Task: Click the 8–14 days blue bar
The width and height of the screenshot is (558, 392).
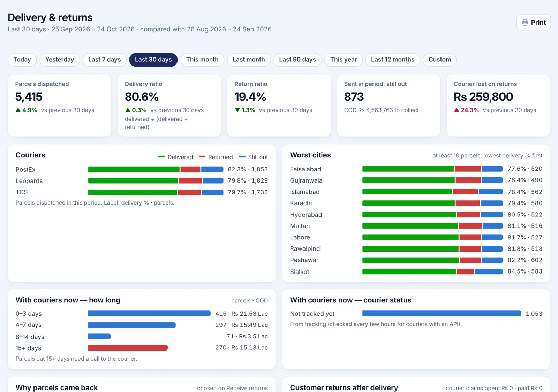Action: point(99,337)
